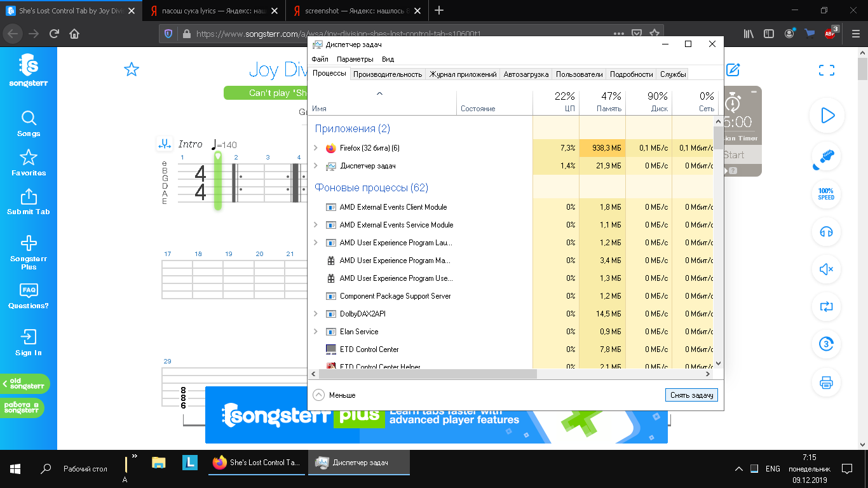Open the Parameters menu in Task Manager
Screen dimensions: 868x488
click(355, 59)
